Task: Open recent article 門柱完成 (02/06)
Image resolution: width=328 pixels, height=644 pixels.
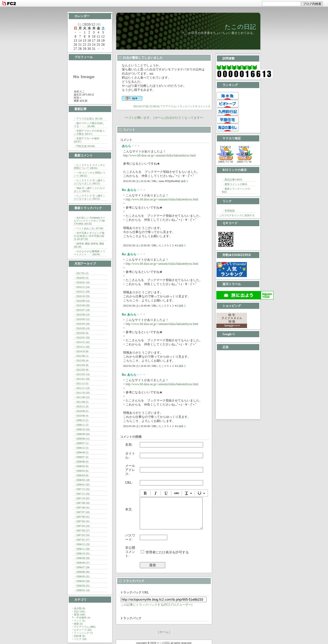Action: (x=85, y=146)
